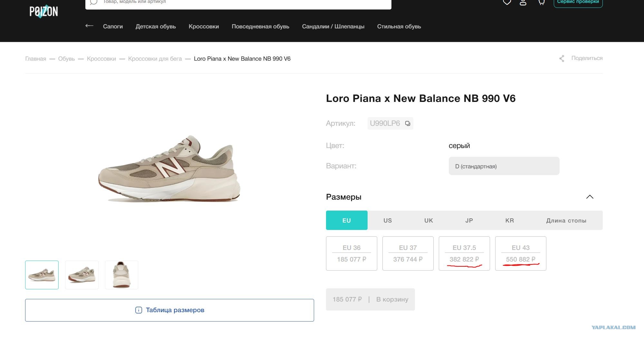Select size EU 37.5
644x337 pixels.
464,253
